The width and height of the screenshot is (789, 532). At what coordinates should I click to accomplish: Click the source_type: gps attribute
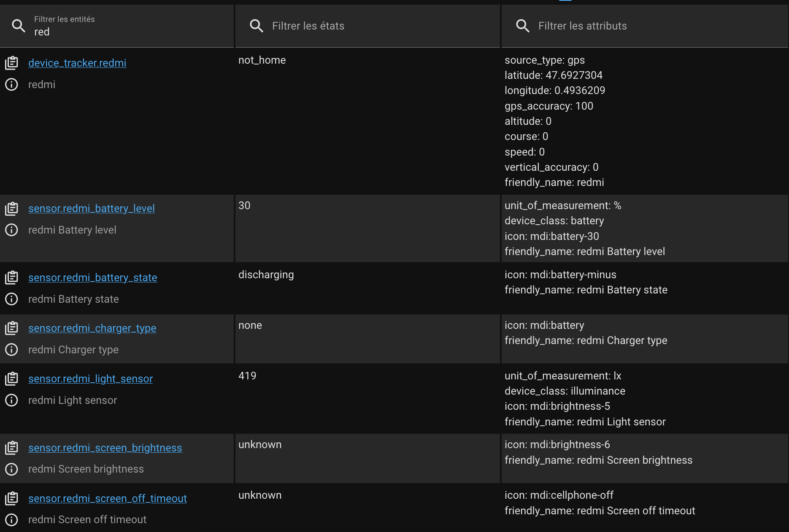click(545, 60)
